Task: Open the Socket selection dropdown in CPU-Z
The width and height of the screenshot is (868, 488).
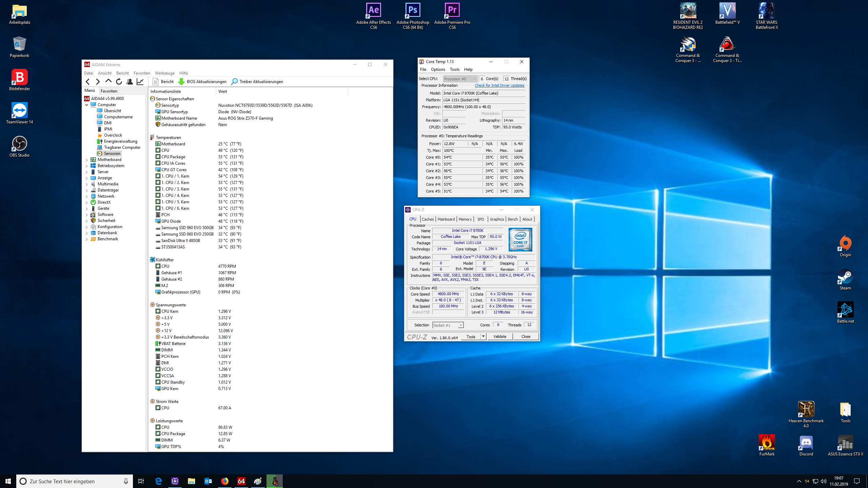Action: 448,325
